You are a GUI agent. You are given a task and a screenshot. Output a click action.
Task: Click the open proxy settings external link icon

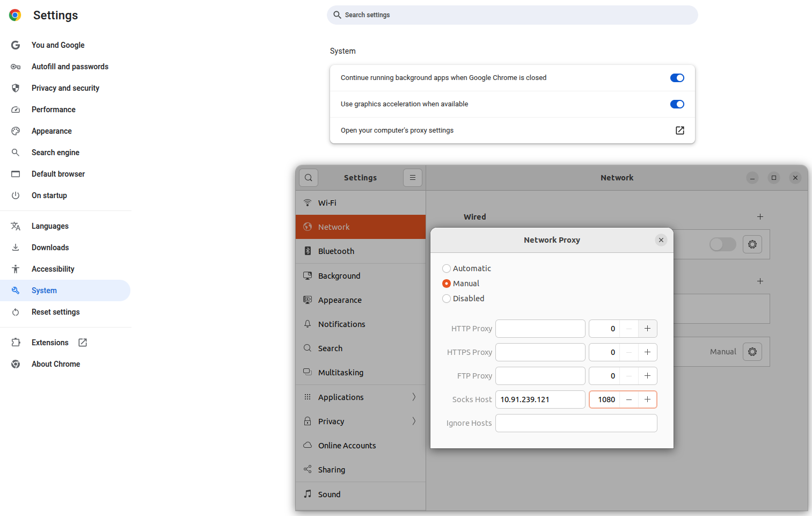click(x=679, y=130)
